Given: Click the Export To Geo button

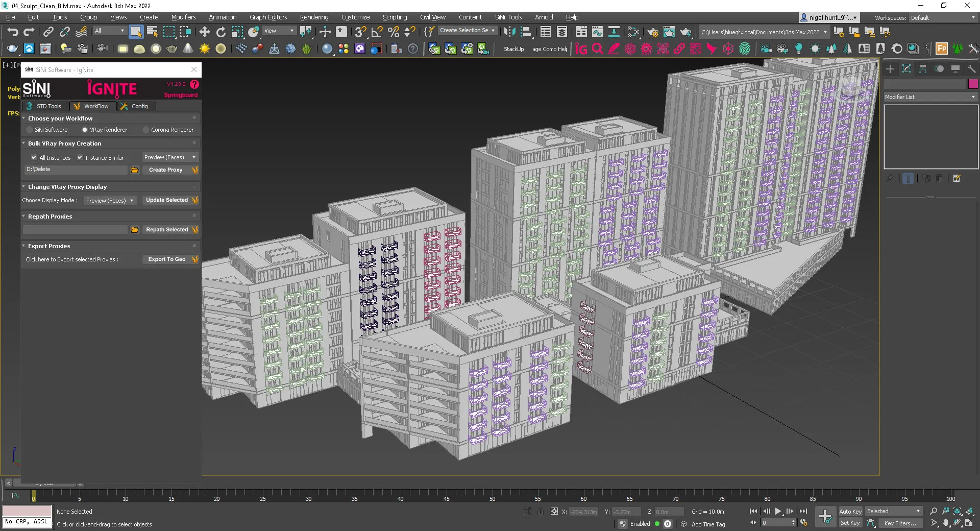Looking at the screenshot, I should (170, 259).
